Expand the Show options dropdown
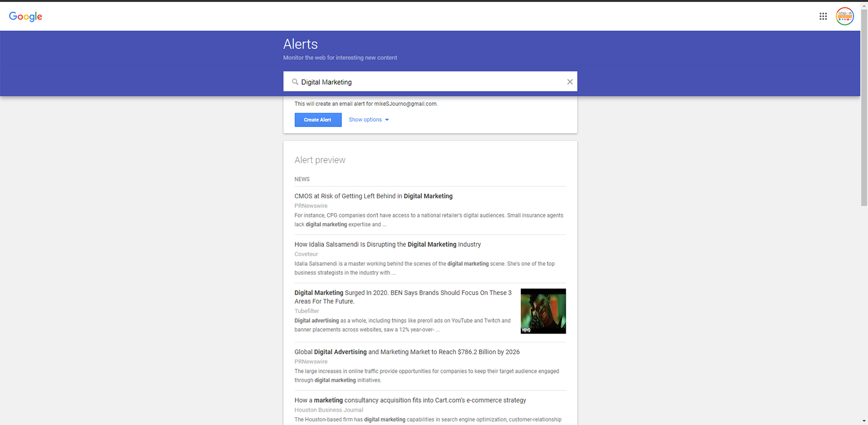The height and width of the screenshot is (425, 868). [x=365, y=120]
